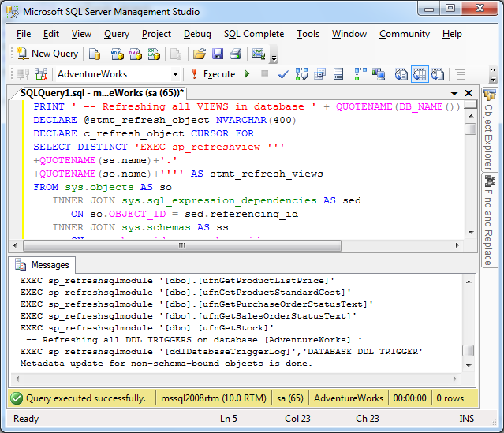Open the SQL Complete menu

[x=254, y=34]
